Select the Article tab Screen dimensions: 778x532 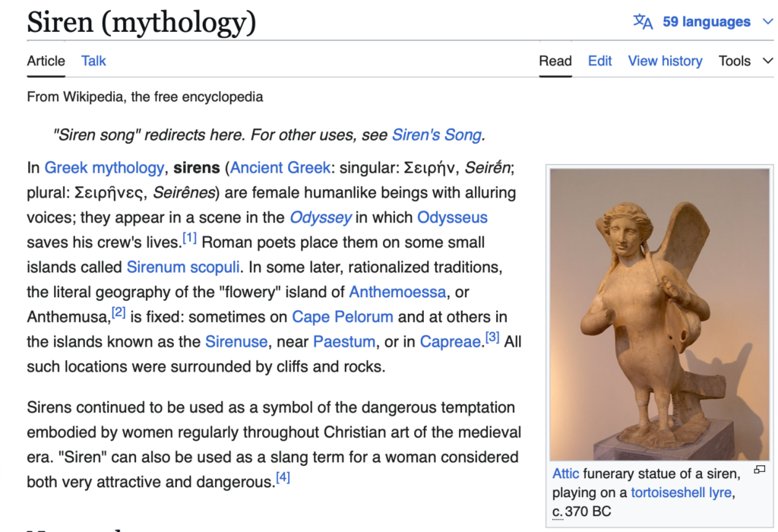[x=46, y=61]
